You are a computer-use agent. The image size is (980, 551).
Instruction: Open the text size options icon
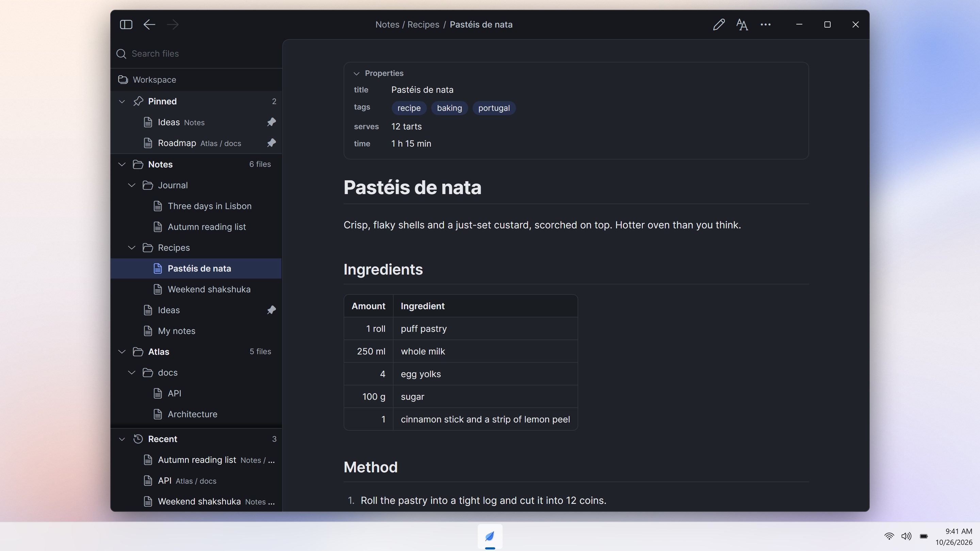tap(742, 25)
